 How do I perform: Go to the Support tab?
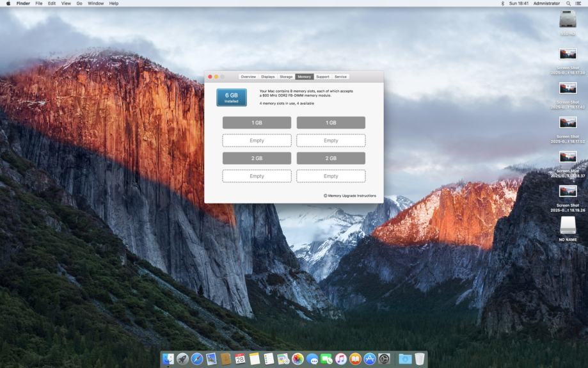322,77
